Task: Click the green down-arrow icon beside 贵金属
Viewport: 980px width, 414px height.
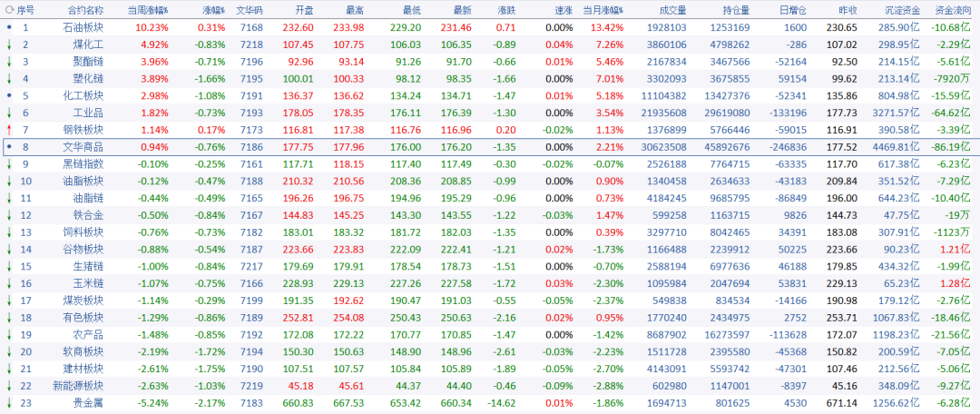Action: (x=9, y=403)
